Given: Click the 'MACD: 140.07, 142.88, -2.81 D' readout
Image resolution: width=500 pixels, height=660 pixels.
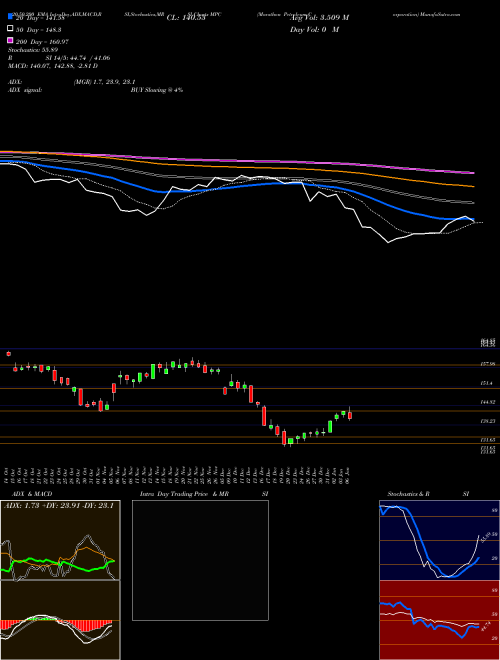Looking at the screenshot, I should coord(53,66).
